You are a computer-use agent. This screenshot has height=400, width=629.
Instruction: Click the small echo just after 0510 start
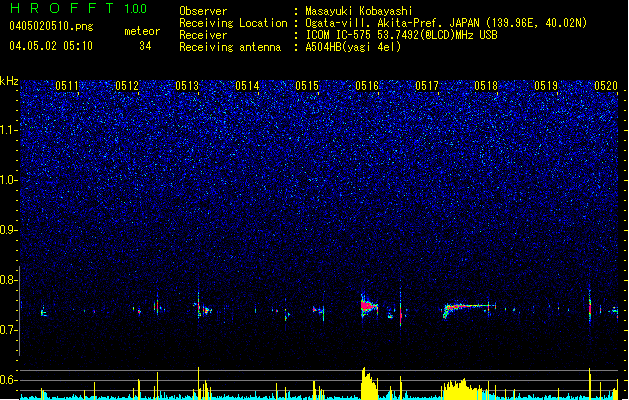coord(44,313)
